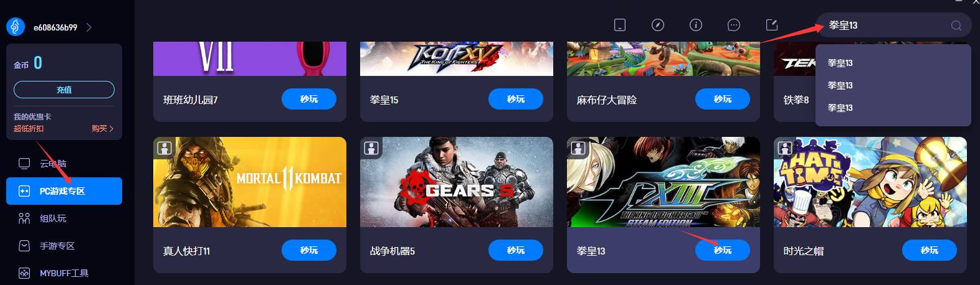980x285 pixels.
Task: Expand account menu arrow beside e608636b99
Action: [x=88, y=27]
